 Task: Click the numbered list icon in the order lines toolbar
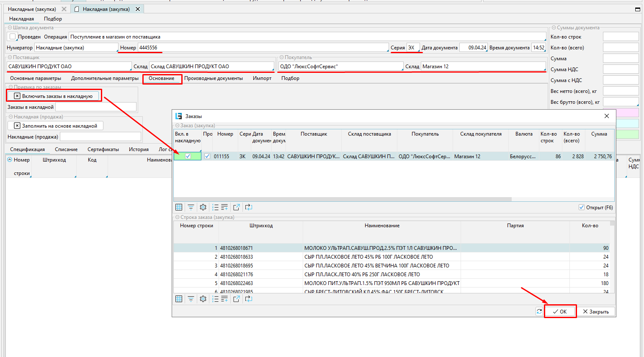[215, 299]
